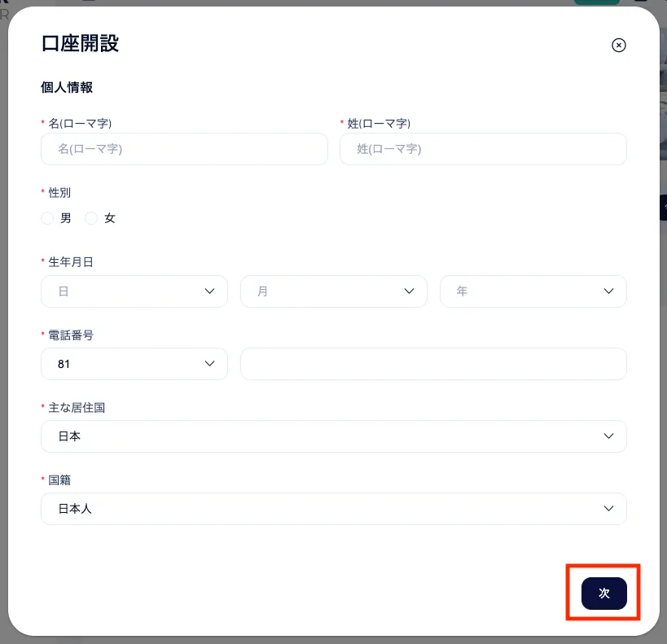Image resolution: width=667 pixels, height=644 pixels.
Task: Click the phone number input field
Action: tap(433, 364)
